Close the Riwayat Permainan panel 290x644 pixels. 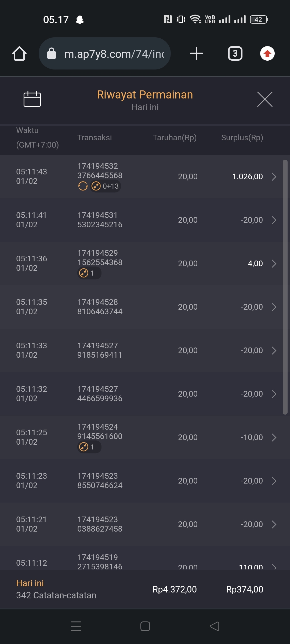264,99
